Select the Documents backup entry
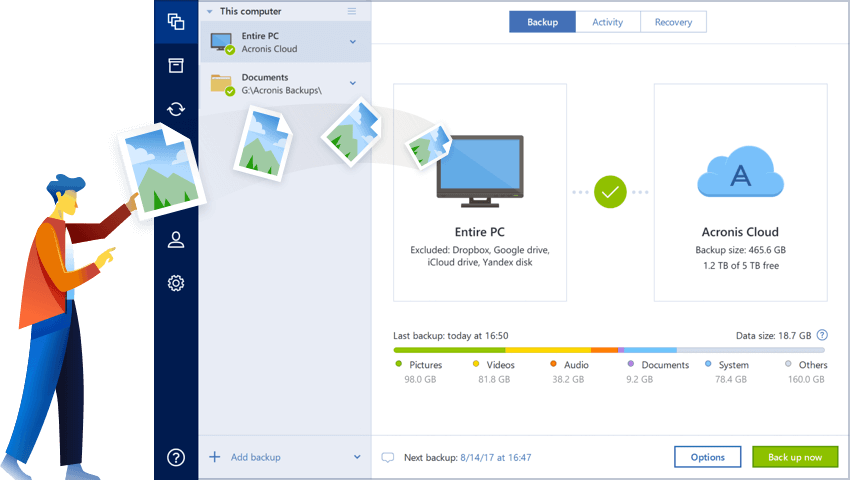Viewport: 850px width, 480px height. click(x=285, y=84)
